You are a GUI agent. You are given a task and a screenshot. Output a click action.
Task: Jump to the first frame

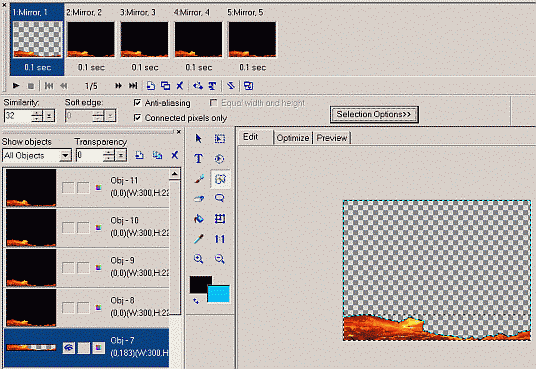pyautogui.click(x=49, y=86)
